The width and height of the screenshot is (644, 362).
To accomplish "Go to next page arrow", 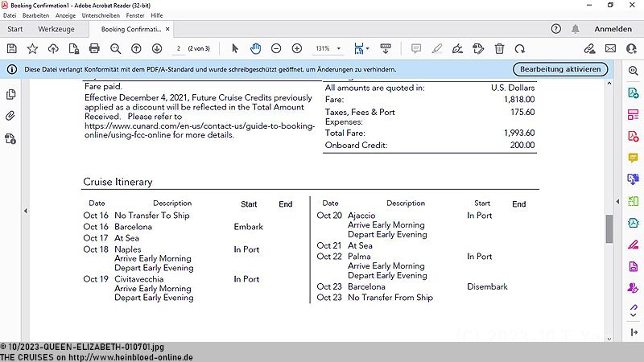I will click(157, 48).
